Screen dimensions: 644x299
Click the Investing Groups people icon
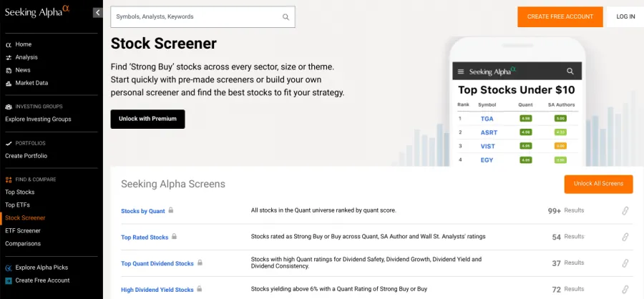[x=8, y=107]
